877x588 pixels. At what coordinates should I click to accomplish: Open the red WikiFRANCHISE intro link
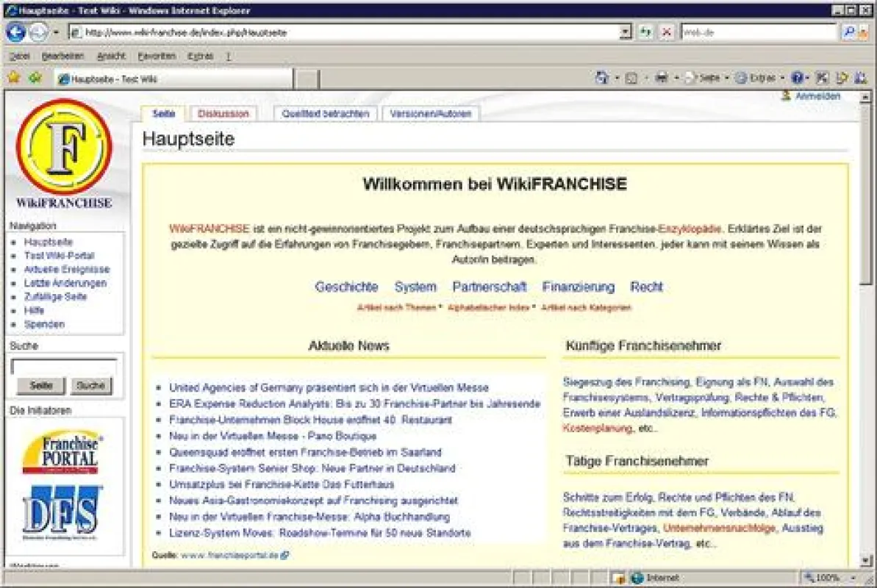[x=210, y=229]
